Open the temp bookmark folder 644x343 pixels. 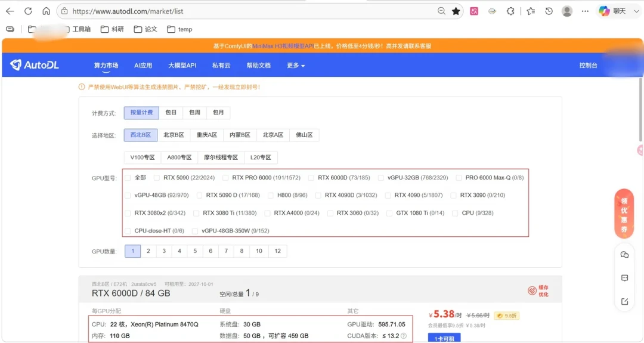(x=180, y=29)
